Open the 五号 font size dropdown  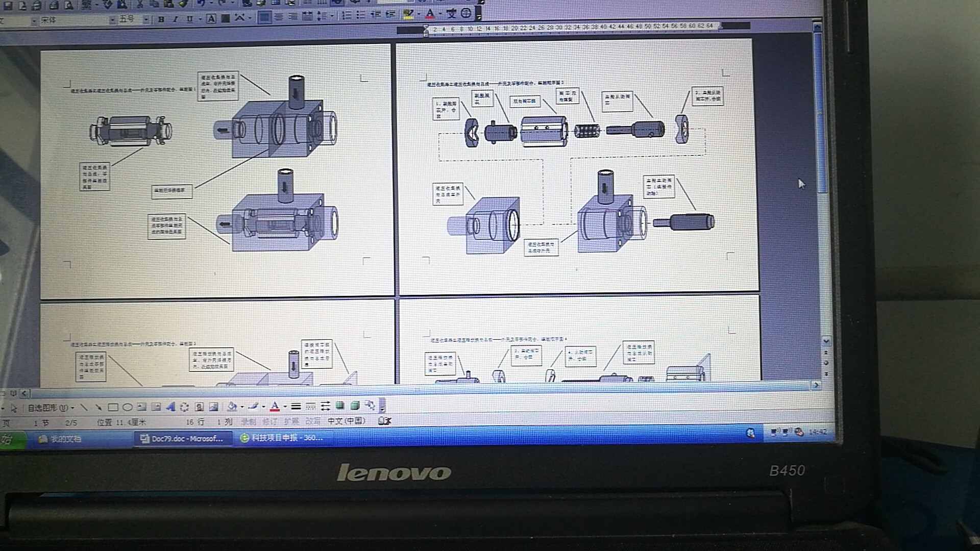click(x=146, y=19)
